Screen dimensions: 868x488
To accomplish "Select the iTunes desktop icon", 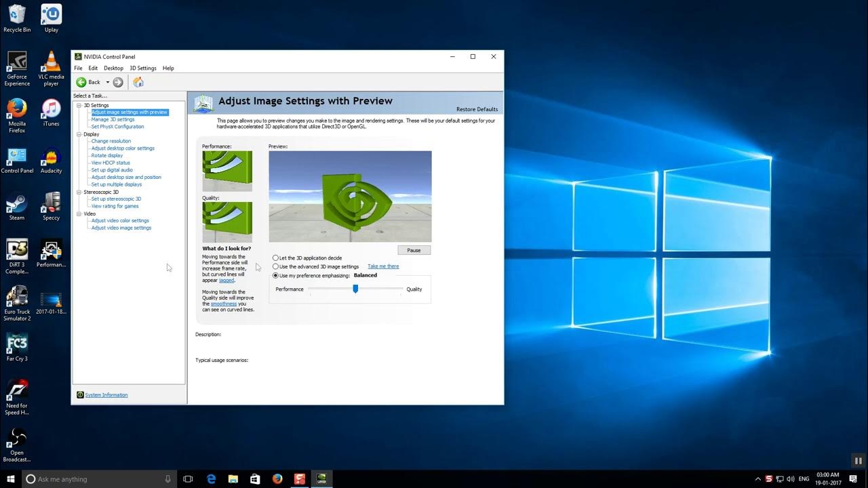I will pos(51,112).
